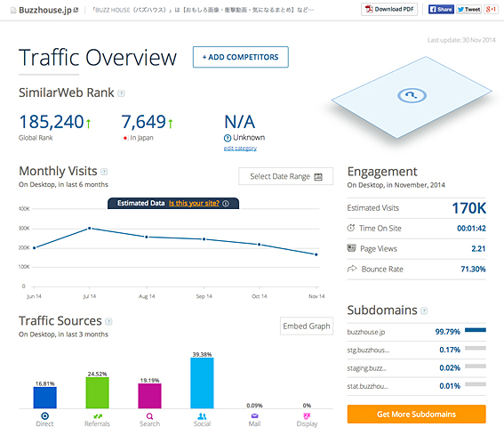Click the Page Views icon

[351, 247]
